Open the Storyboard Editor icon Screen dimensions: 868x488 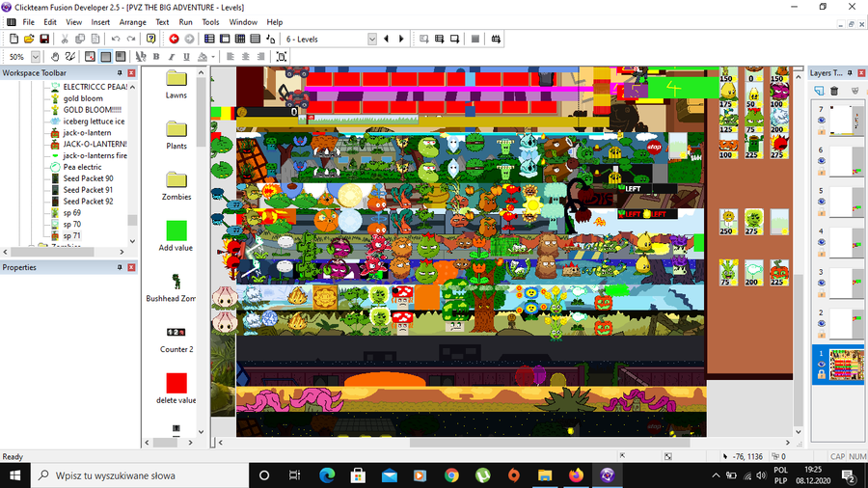(209, 39)
